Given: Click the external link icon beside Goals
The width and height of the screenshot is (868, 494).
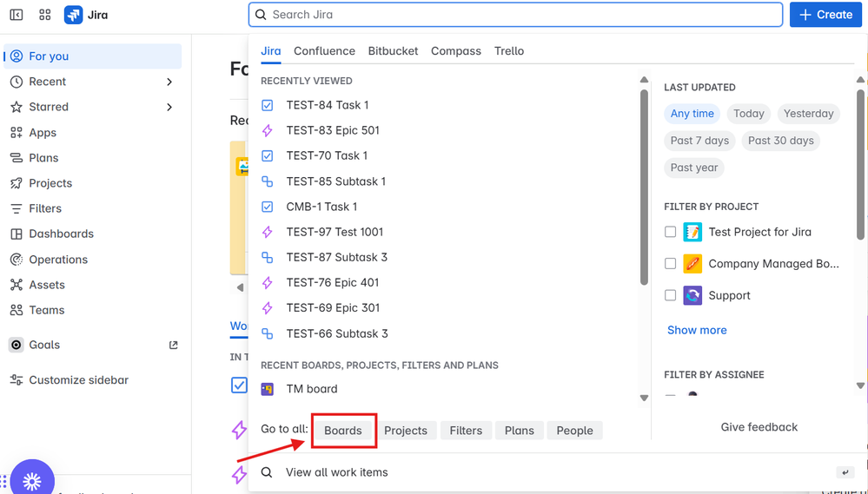Looking at the screenshot, I should point(173,345).
